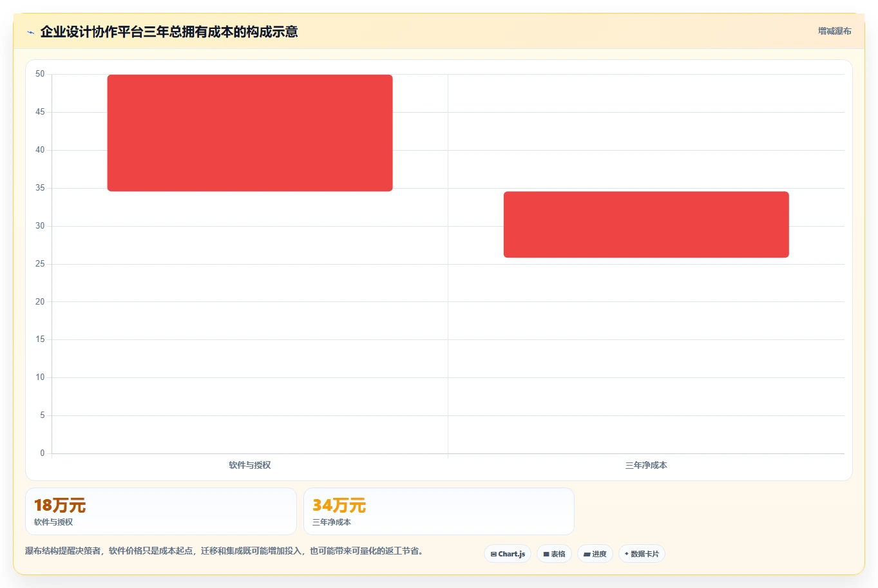Click the red 软件与授权 waterfall bar

click(x=250, y=133)
